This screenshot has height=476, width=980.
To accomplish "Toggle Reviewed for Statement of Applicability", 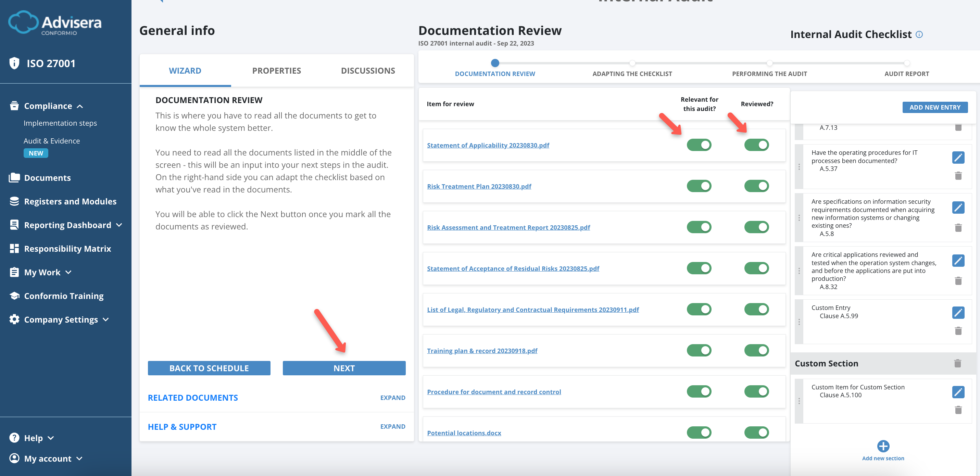I will (756, 145).
